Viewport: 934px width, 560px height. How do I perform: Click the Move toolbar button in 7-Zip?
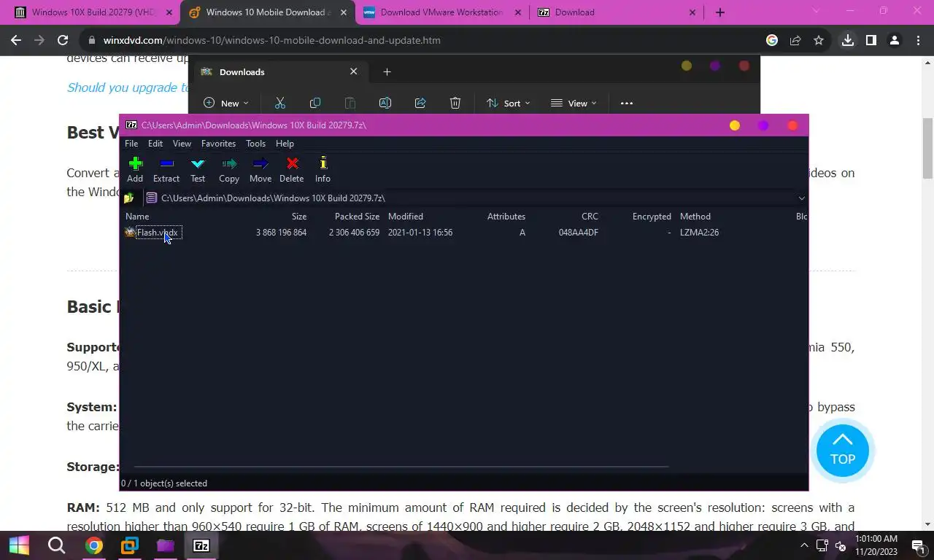[x=260, y=170]
